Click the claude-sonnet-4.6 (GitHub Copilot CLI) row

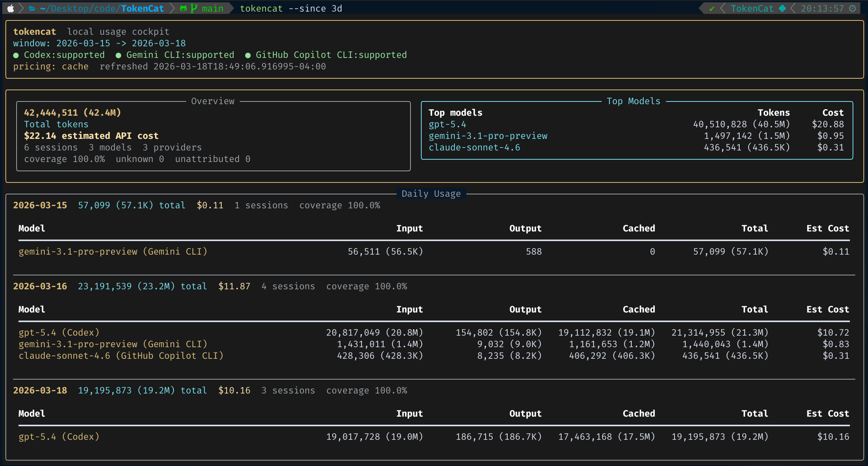(434, 356)
